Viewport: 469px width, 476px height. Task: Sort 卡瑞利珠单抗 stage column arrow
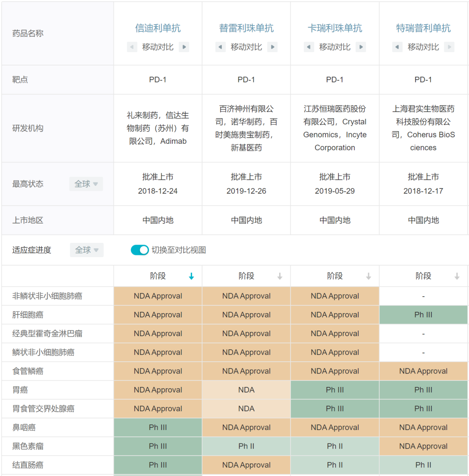coord(369,276)
